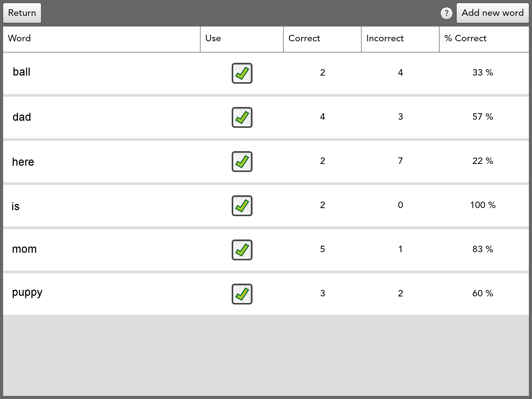Screen dimensions: 532x399
Task: Click the 83 % value for mom
Action: (483, 249)
